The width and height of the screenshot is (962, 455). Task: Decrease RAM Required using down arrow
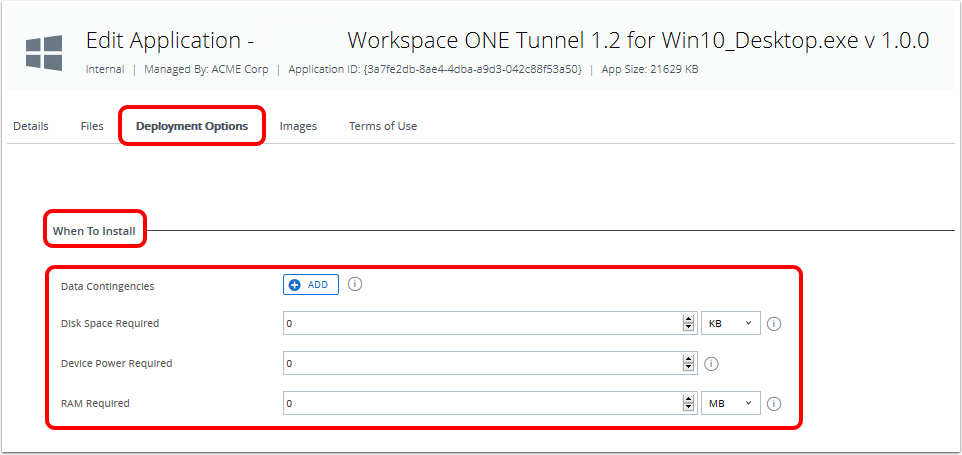pyautogui.click(x=688, y=408)
